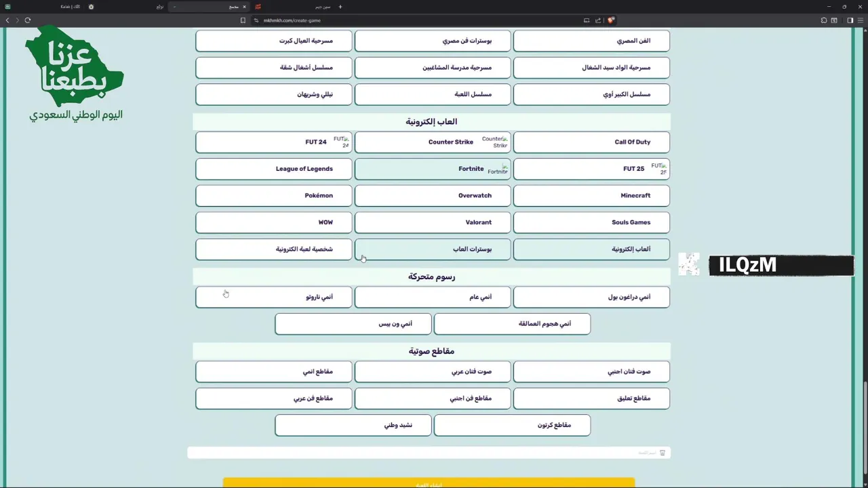The width and height of the screenshot is (868, 488).
Task: Choose the نيللي وشريهان category
Action: [274, 94]
